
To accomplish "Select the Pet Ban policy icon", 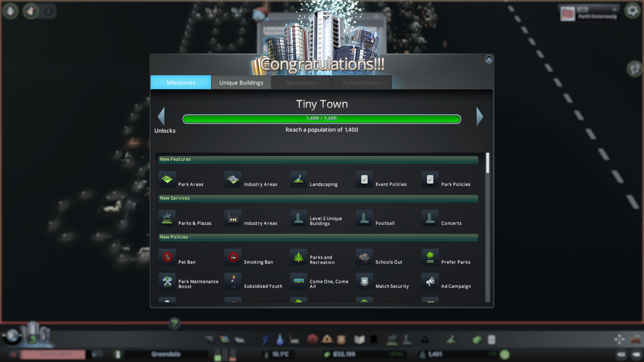I will click(x=167, y=257).
